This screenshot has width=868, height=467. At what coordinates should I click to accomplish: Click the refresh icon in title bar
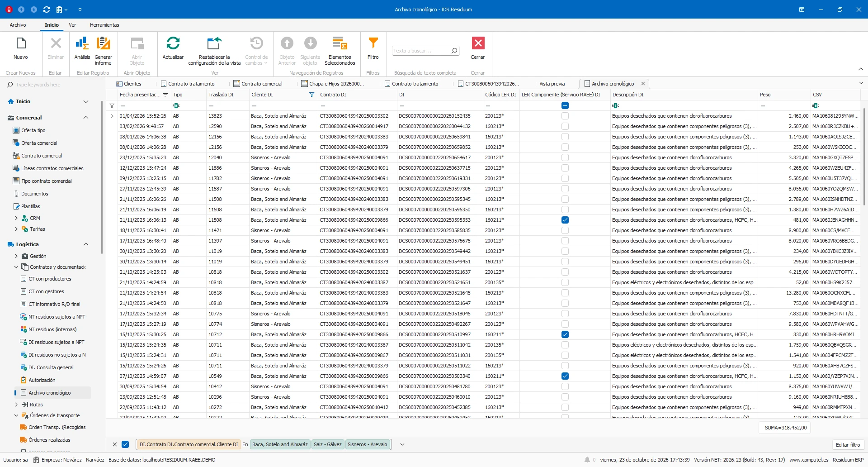[x=47, y=10]
